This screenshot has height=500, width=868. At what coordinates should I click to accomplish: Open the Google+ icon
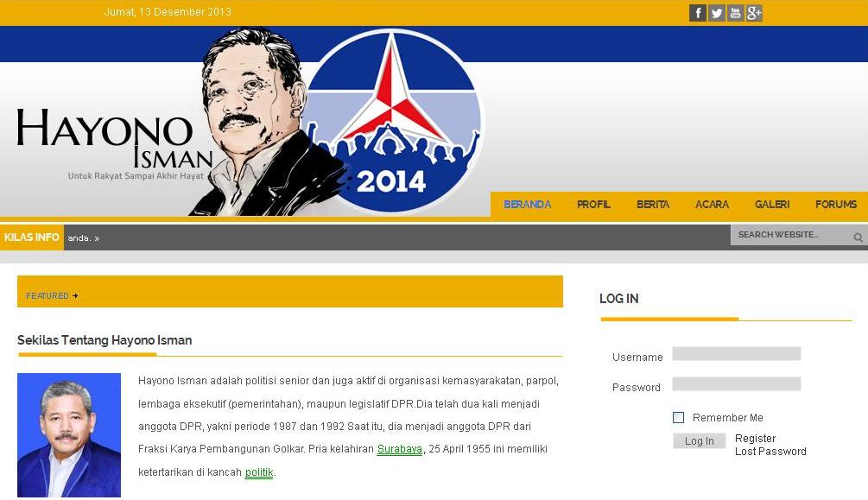754,13
